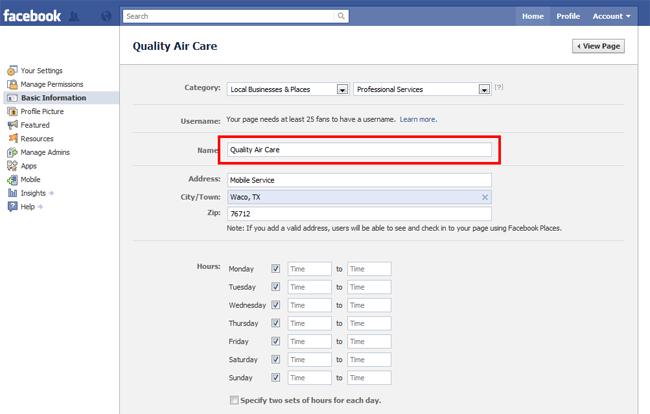
Task: Click the Manage Admins sidebar icon
Action: coord(12,152)
